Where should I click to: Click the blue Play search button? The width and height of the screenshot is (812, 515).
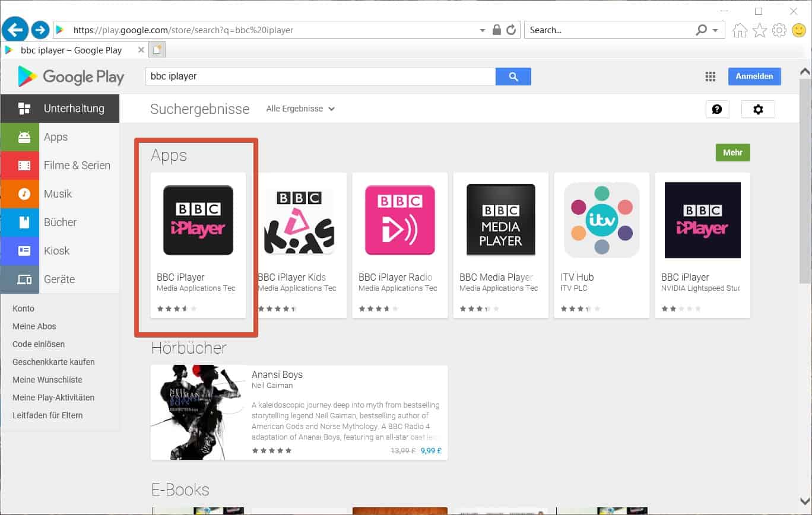coord(513,77)
